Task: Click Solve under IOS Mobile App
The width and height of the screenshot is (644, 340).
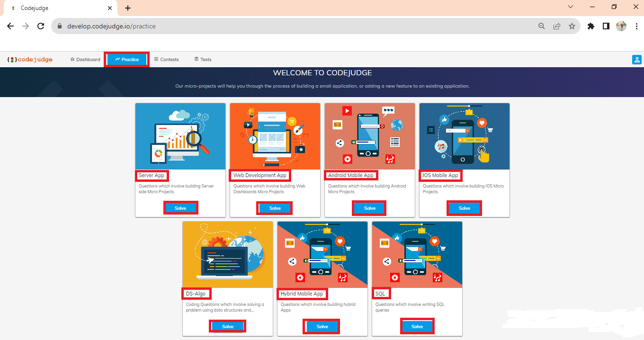Action: point(465,208)
